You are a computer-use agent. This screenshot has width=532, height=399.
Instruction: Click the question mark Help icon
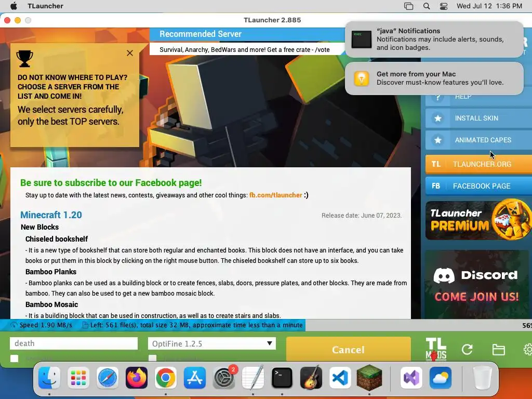(x=437, y=97)
